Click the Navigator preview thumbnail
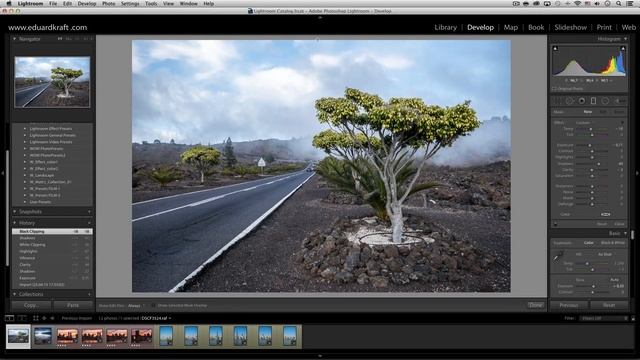The image size is (640, 360). [52, 82]
